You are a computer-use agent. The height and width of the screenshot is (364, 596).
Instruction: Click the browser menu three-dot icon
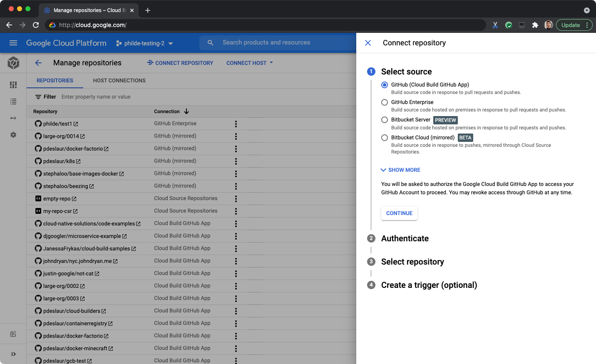[x=587, y=25]
